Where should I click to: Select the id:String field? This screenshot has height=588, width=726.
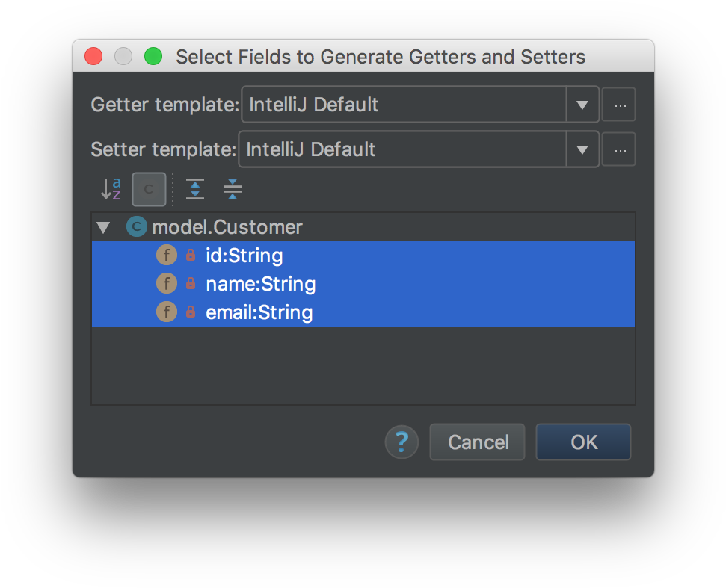(x=244, y=255)
